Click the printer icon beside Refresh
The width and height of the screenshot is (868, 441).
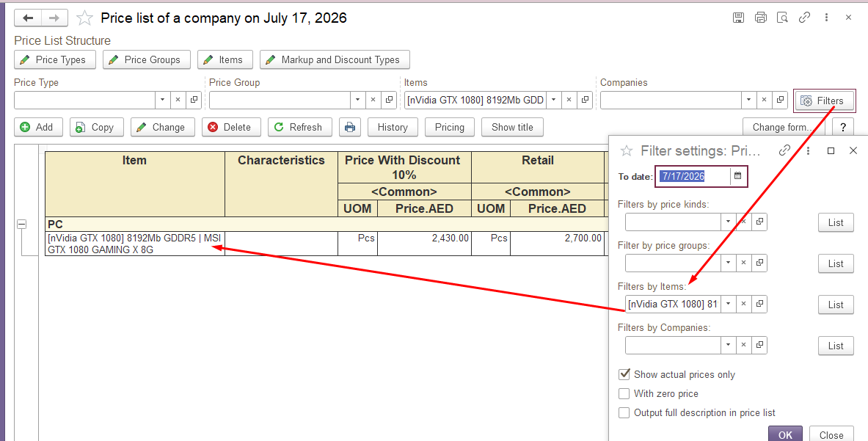pyautogui.click(x=349, y=127)
